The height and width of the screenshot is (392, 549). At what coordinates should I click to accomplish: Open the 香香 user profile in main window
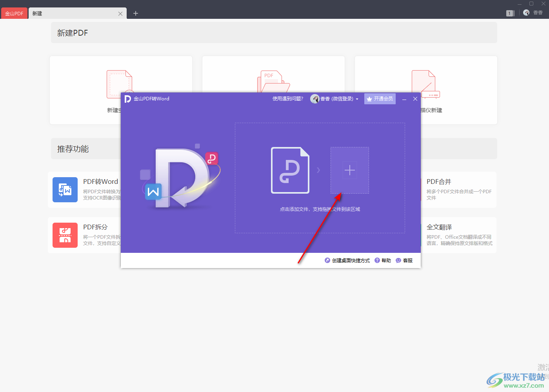pyautogui.click(x=533, y=13)
